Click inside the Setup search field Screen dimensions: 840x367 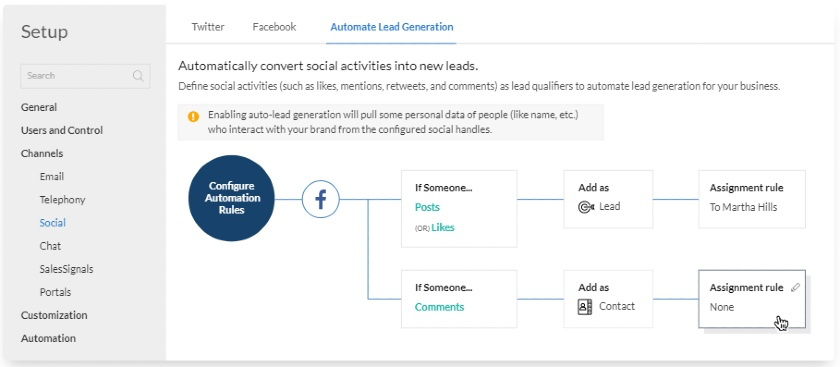[x=85, y=76]
